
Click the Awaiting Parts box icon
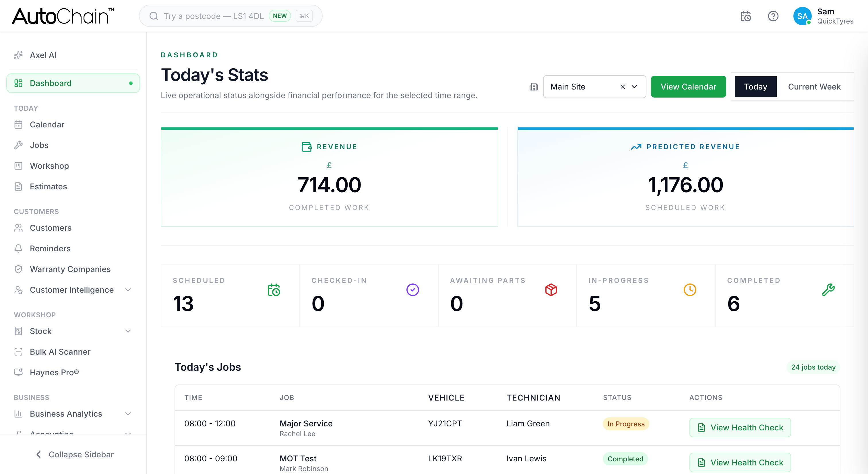point(551,290)
